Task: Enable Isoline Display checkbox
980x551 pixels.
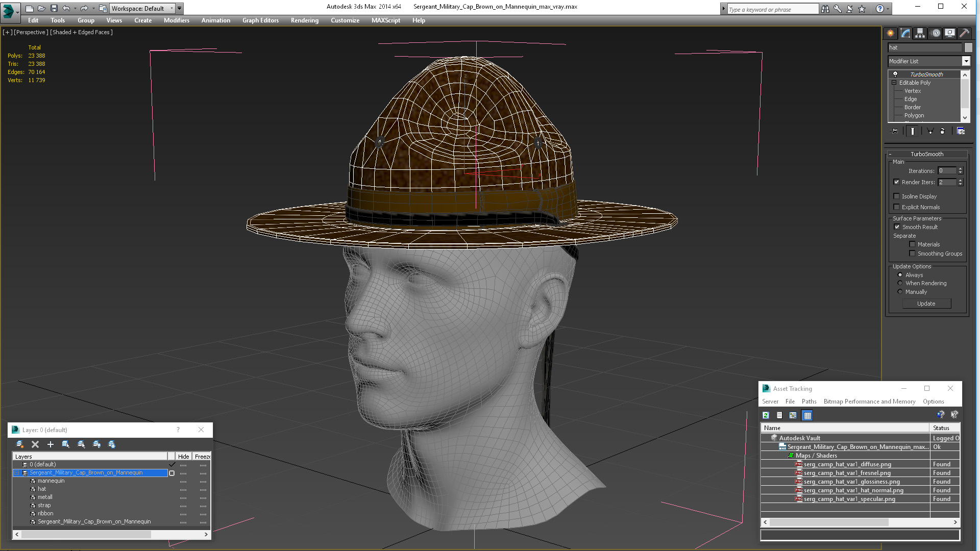Action: point(897,196)
